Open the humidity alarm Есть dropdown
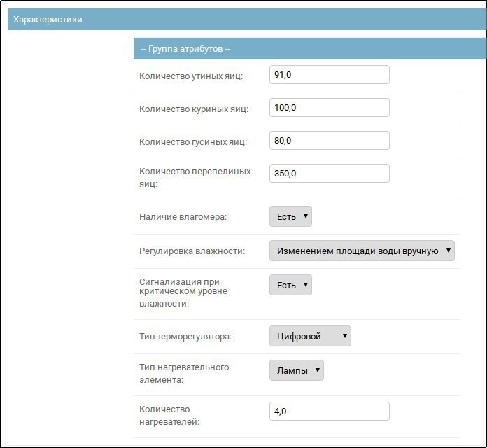The height and width of the screenshot is (448, 487). coord(290,285)
